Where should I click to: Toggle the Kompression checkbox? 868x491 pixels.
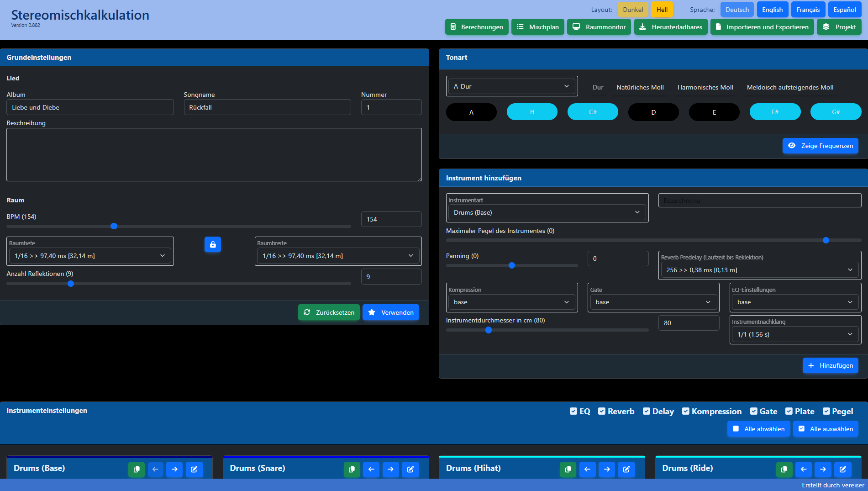click(x=686, y=411)
